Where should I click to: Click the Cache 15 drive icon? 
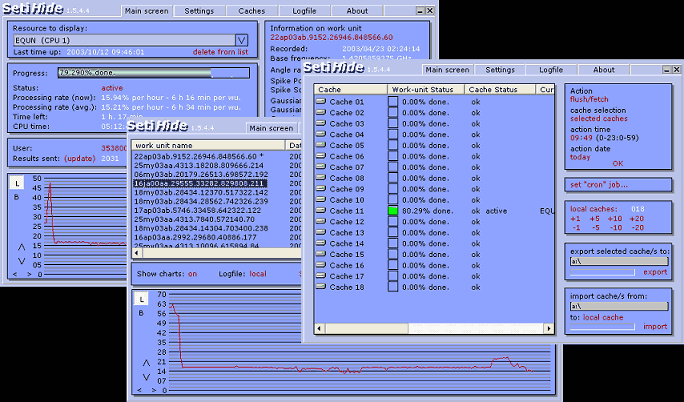(321, 254)
